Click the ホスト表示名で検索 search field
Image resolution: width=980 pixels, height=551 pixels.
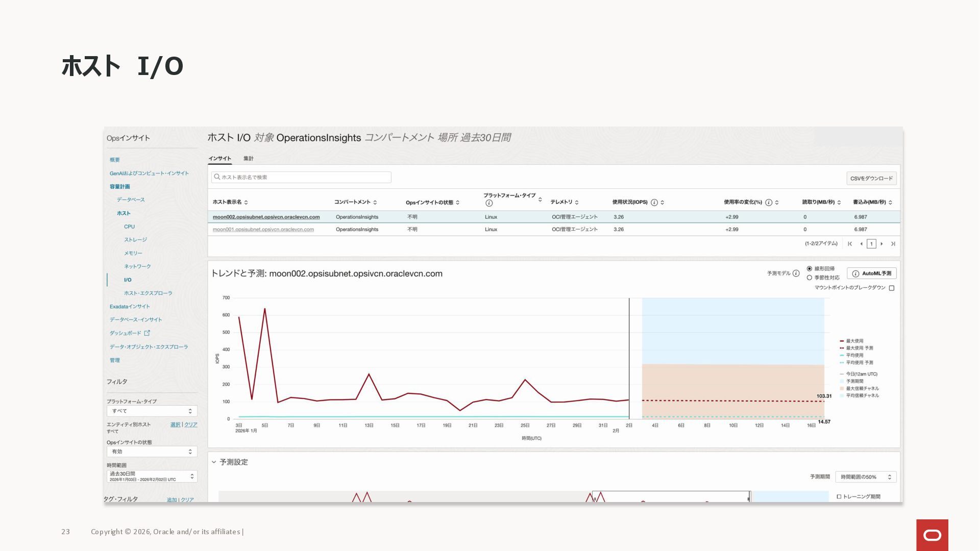(301, 178)
